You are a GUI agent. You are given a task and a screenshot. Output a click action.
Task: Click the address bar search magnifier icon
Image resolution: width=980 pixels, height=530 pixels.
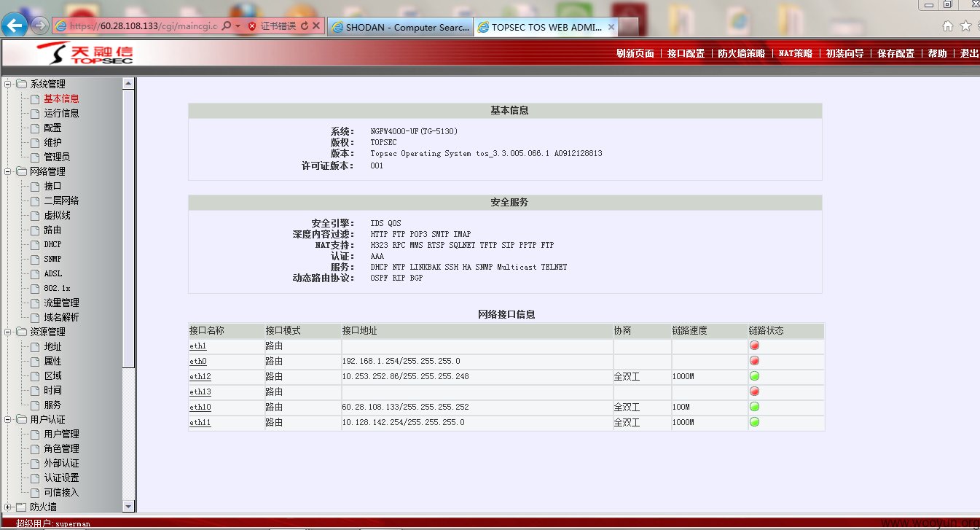click(x=226, y=26)
